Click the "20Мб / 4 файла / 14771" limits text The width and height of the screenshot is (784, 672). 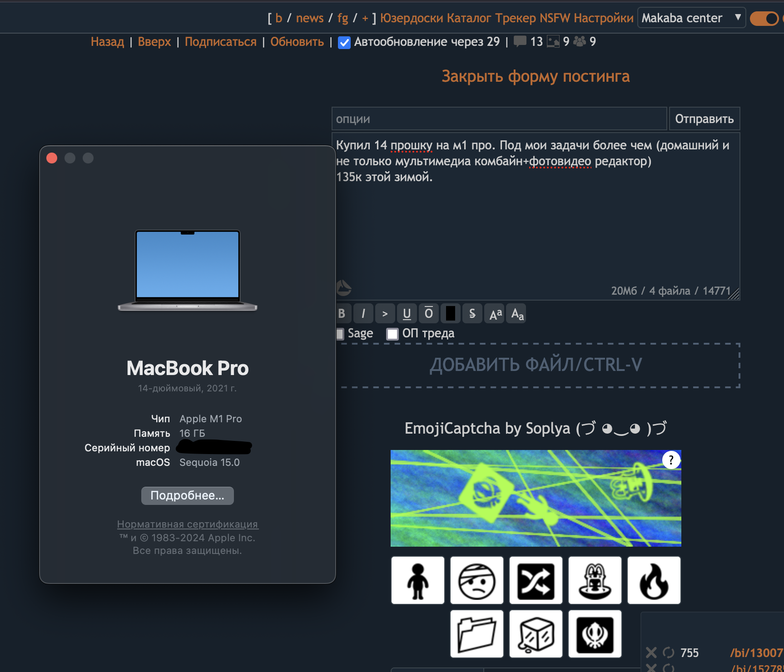coord(671,291)
